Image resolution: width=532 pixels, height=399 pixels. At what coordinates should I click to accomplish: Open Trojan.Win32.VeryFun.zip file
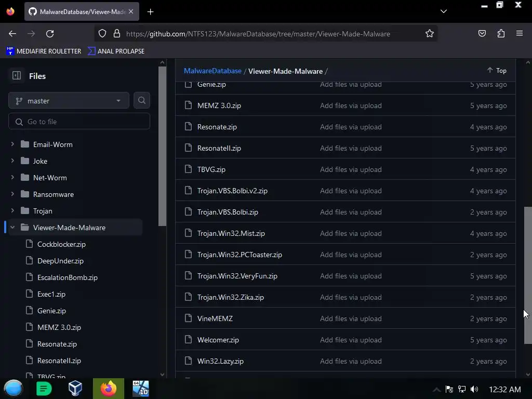point(237,276)
